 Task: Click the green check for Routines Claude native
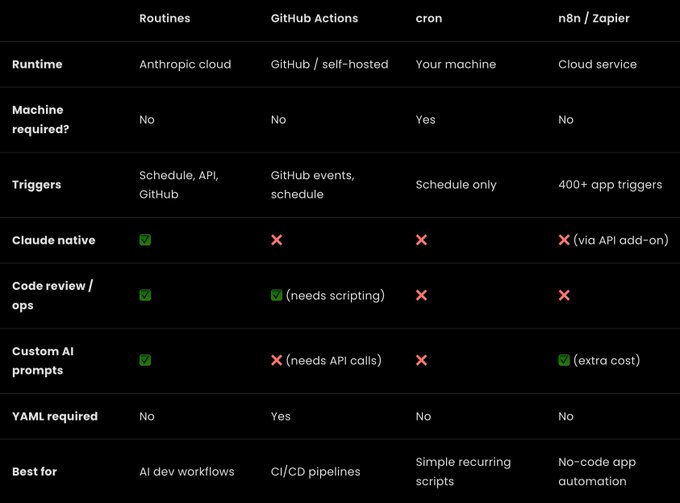click(x=145, y=240)
